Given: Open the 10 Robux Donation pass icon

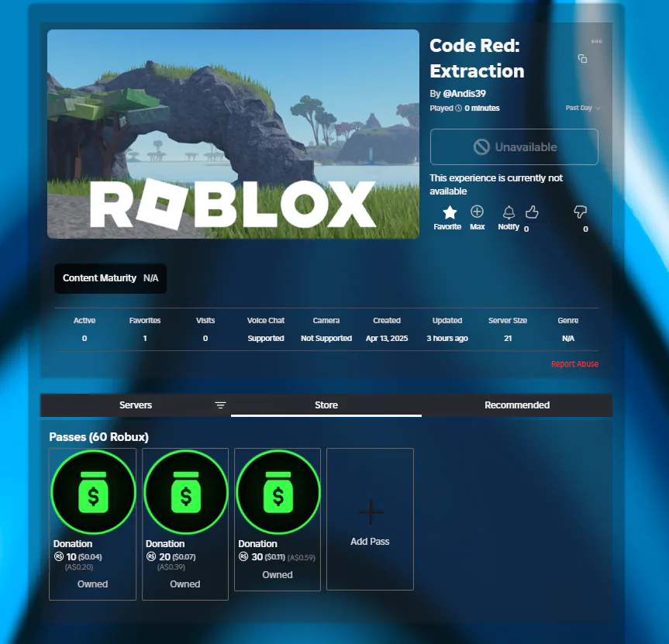Looking at the screenshot, I should click(93, 492).
